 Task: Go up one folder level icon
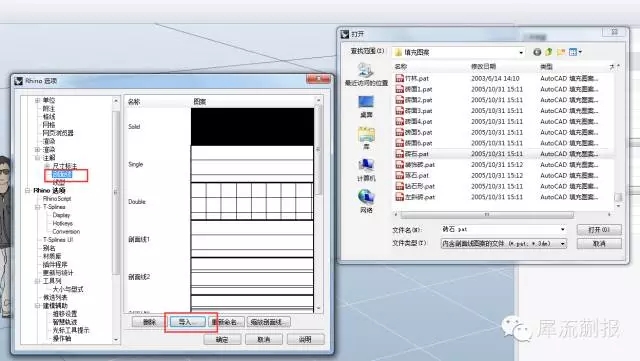[549, 52]
